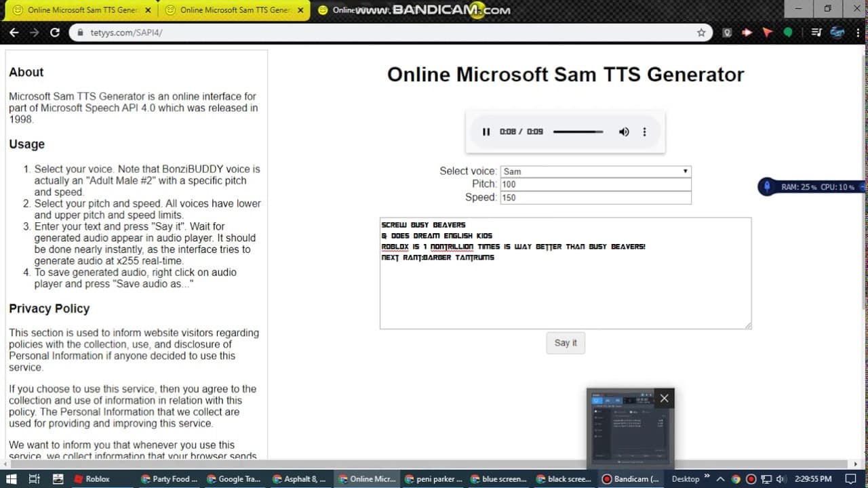
Task: Click the Select voice label
Action: [x=468, y=171]
